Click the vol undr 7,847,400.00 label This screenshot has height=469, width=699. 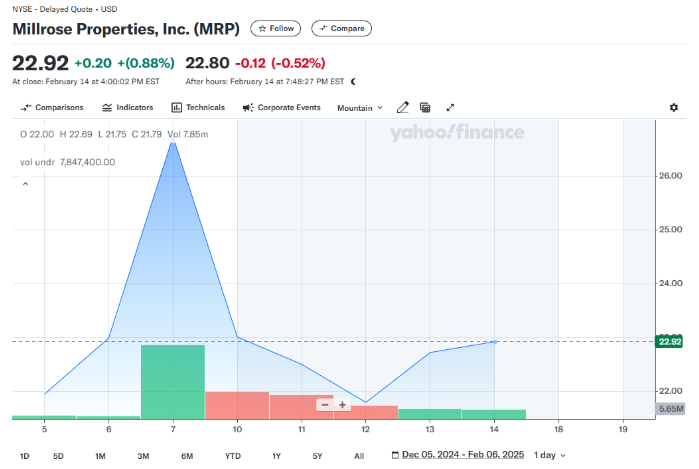click(67, 162)
